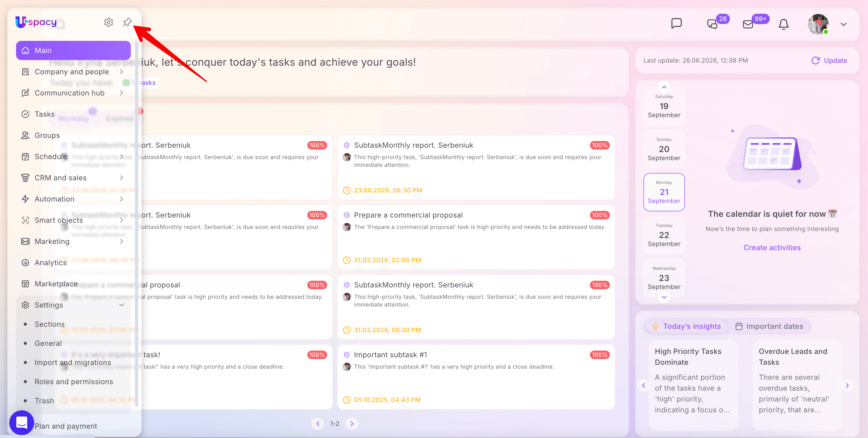
Task: Click the Communication hub icon
Action: [25, 93]
